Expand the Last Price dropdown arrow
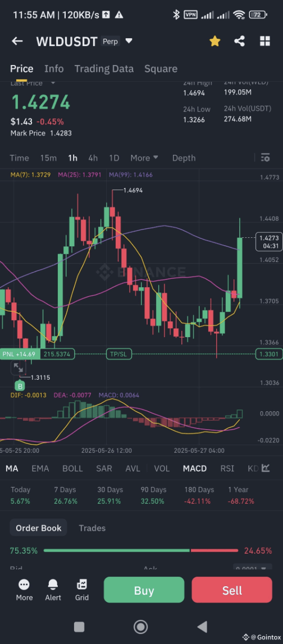The width and height of the screenshot is (283, 644). coord(53,84)
